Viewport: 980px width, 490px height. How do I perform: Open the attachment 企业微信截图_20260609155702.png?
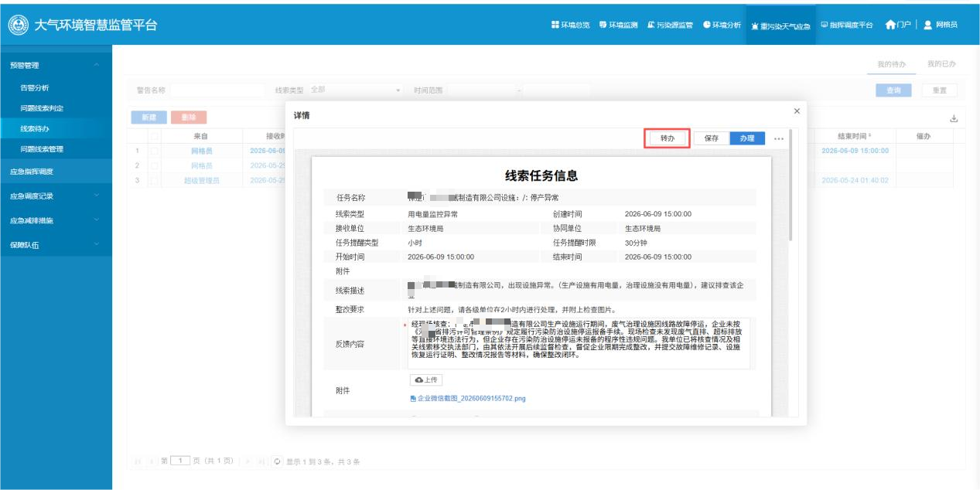coord(468,398)
